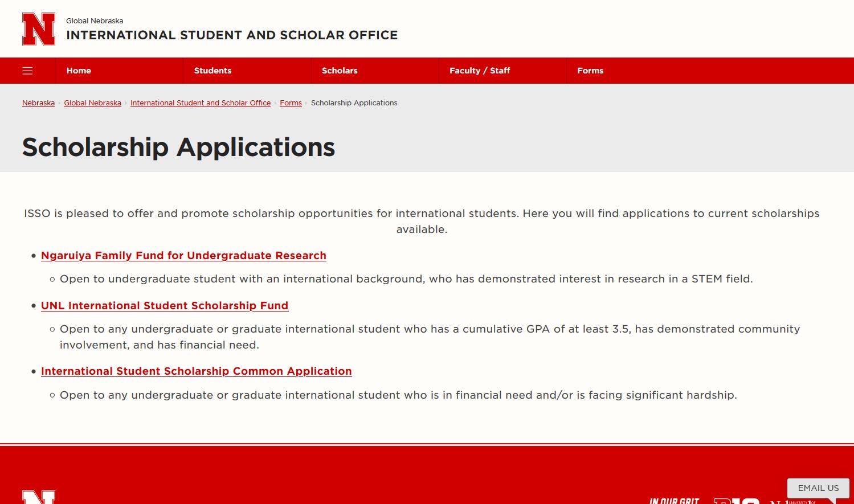
Task: Click the financial need hardship description
Action: 398,395
